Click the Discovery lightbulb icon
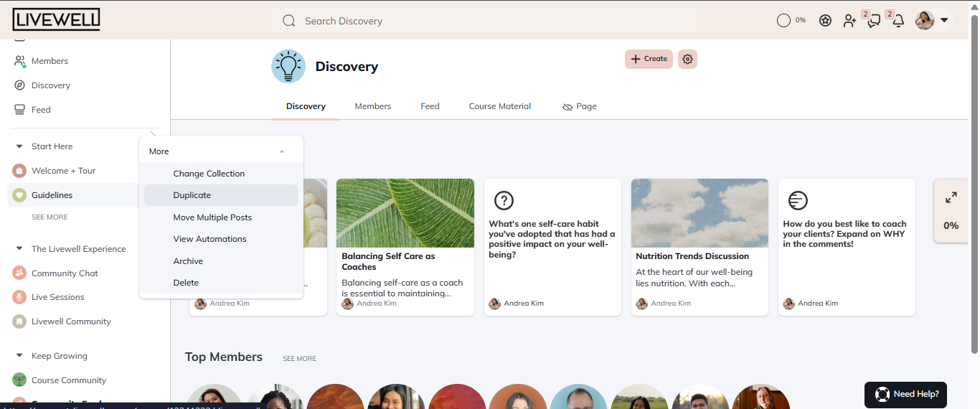This screenshot has height=409, width=980. click(288, 67)
